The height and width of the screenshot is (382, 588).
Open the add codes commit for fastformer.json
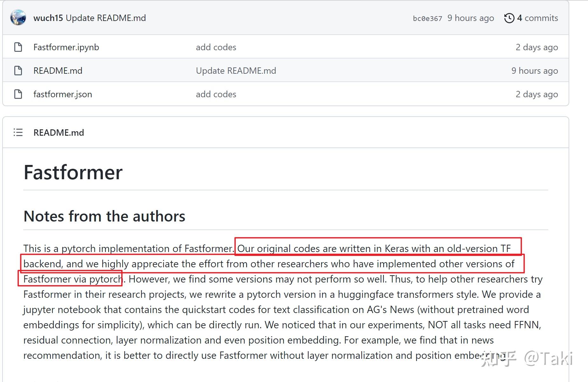click(216, 94)
